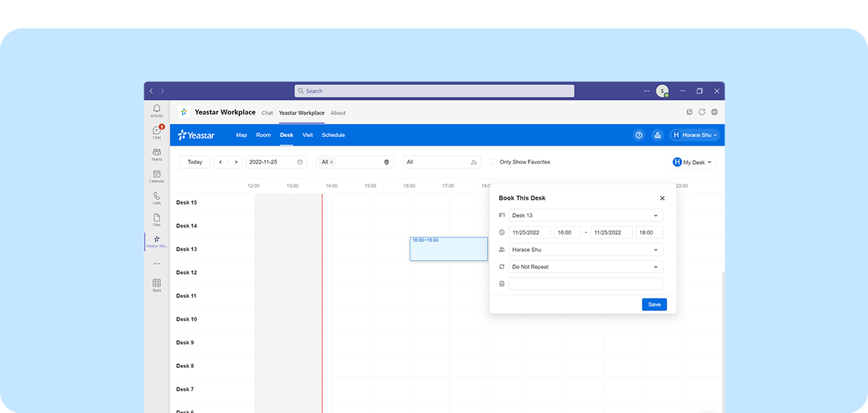Open Files in the Teams sidebar

click(157, 220)
